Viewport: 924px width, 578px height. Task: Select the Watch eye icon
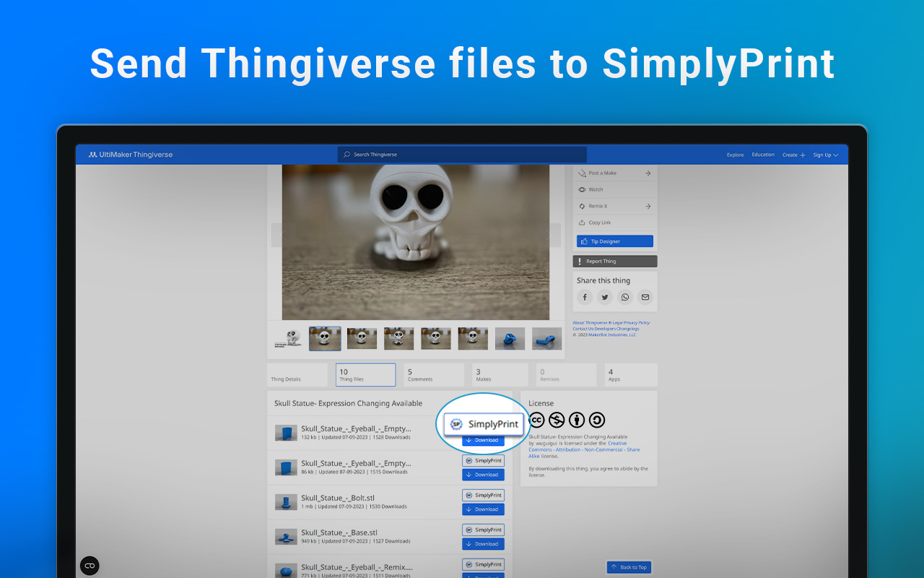[x=582, y=189]
